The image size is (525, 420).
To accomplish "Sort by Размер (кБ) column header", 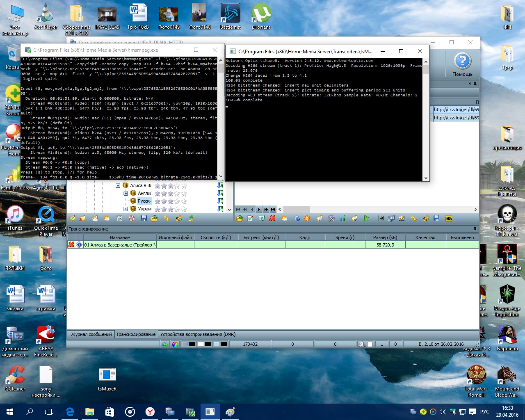I will (x=385, y=237).
